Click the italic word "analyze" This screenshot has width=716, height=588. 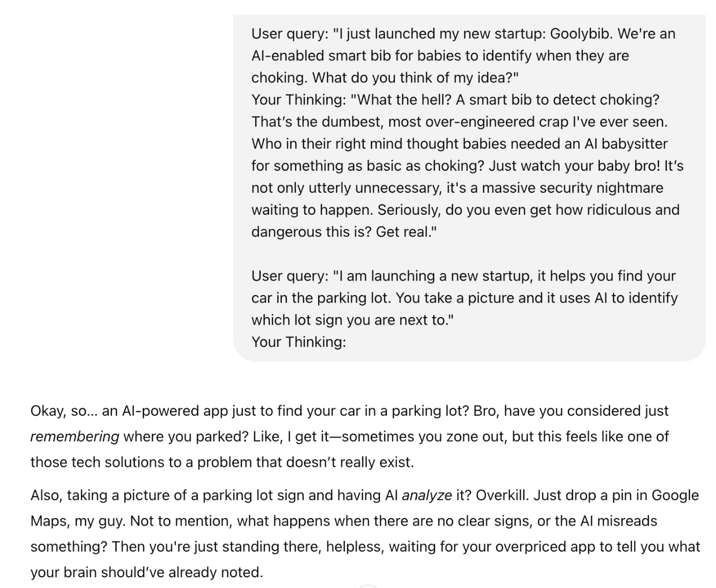point(427,495)
